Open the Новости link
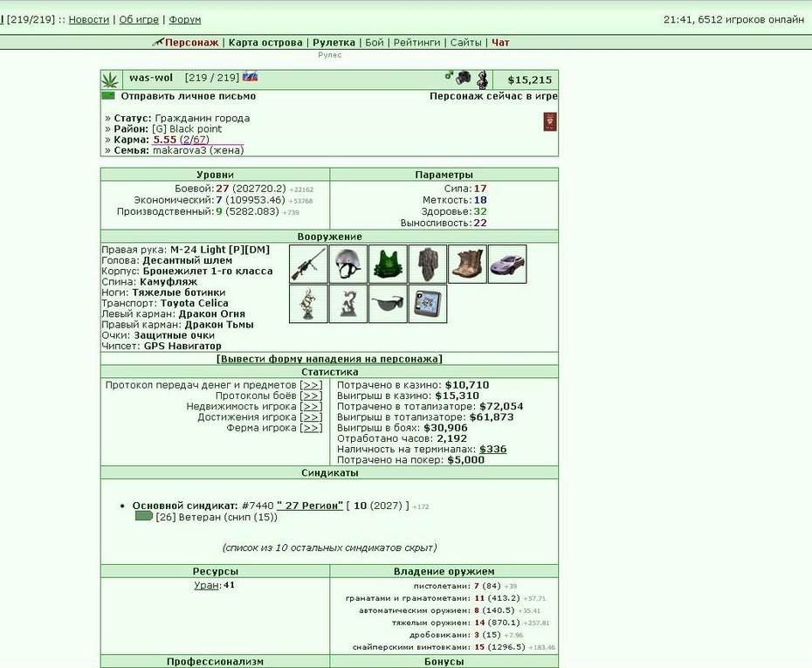Viewport: 812px width, 668px height. click(x=88, y=20)
